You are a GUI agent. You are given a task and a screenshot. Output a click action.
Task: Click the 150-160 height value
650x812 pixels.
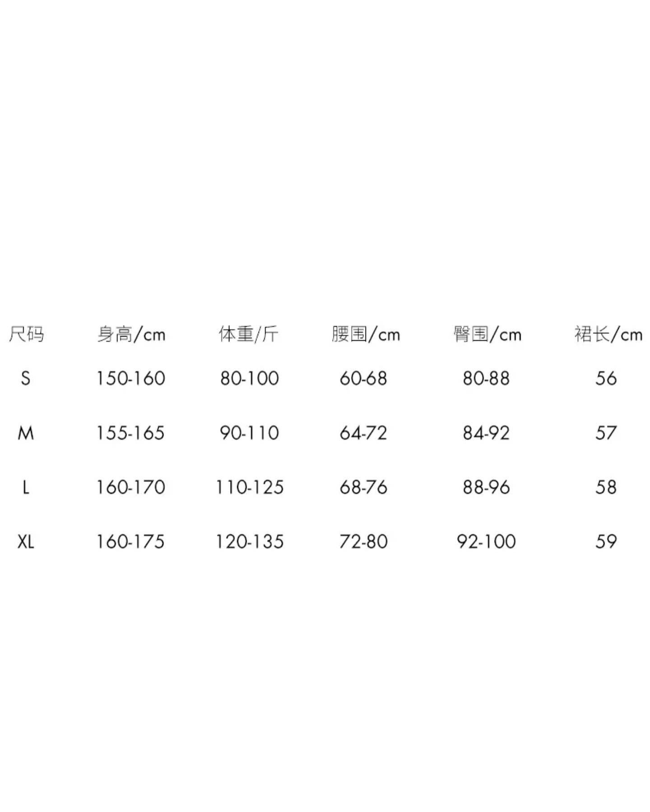131,378
